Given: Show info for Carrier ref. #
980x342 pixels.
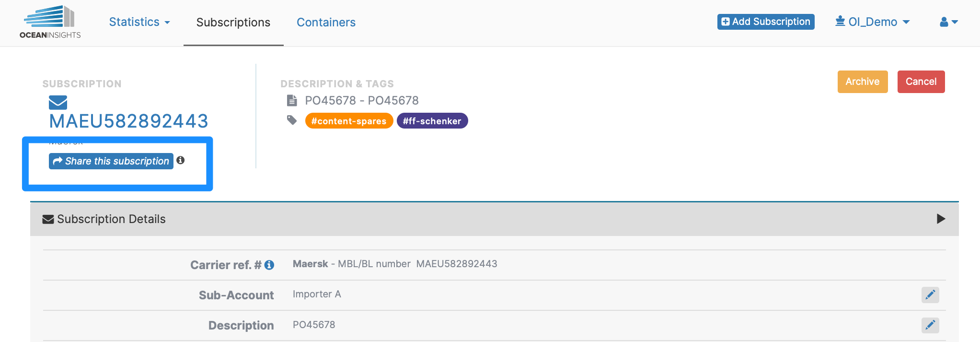Looking at the screenshot, I should click(269, 265).
